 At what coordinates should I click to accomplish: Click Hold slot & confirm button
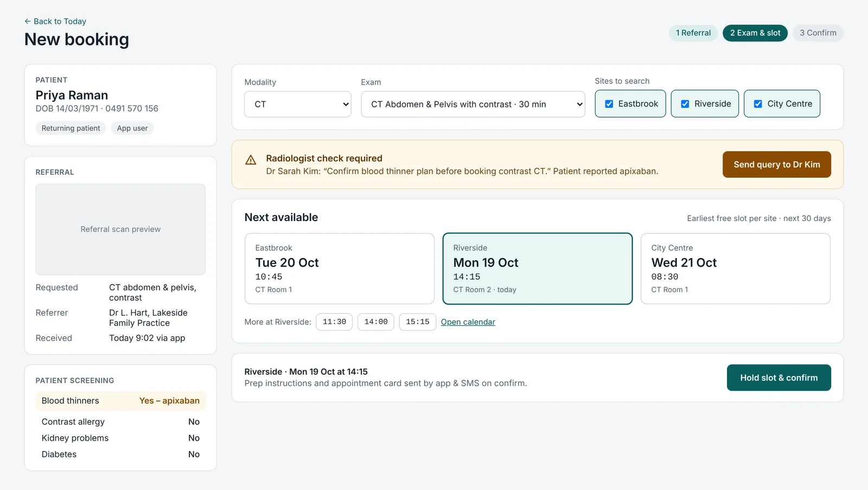[779, 378]
